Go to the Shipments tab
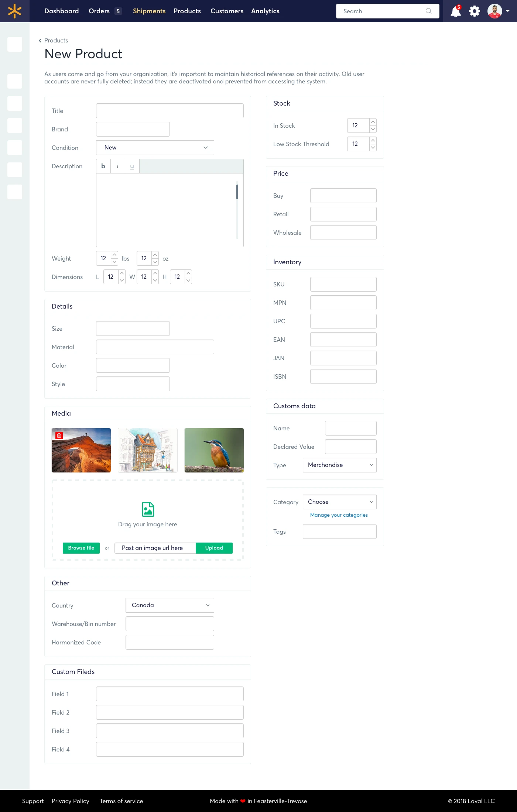The width and height of the screenshot is (517, 812). 149,11
